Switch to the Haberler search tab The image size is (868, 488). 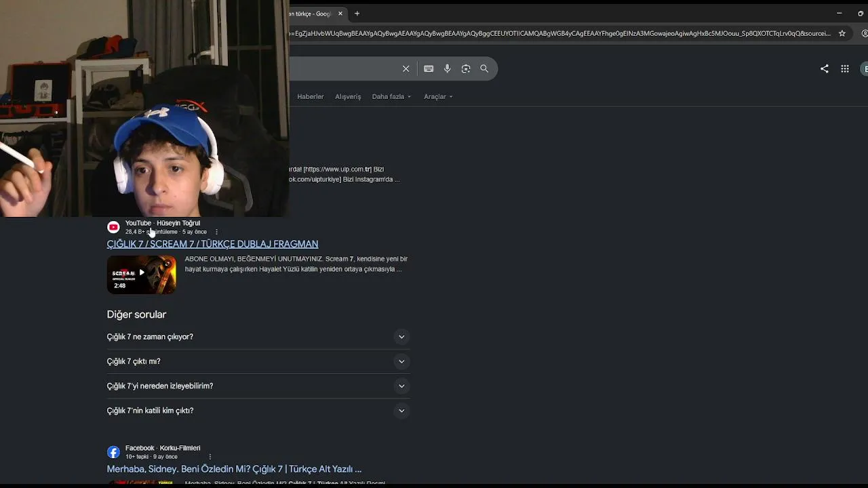(311, 96)
